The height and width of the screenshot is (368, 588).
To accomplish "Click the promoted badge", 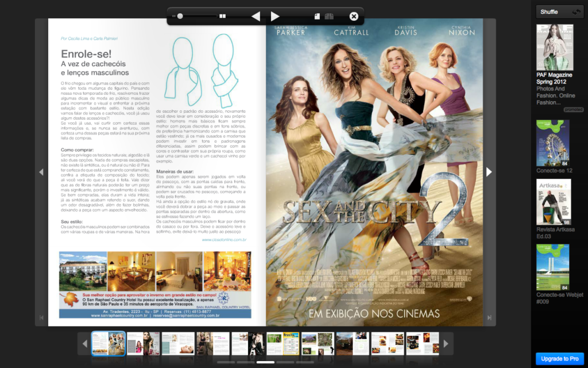I will [574, 110].
